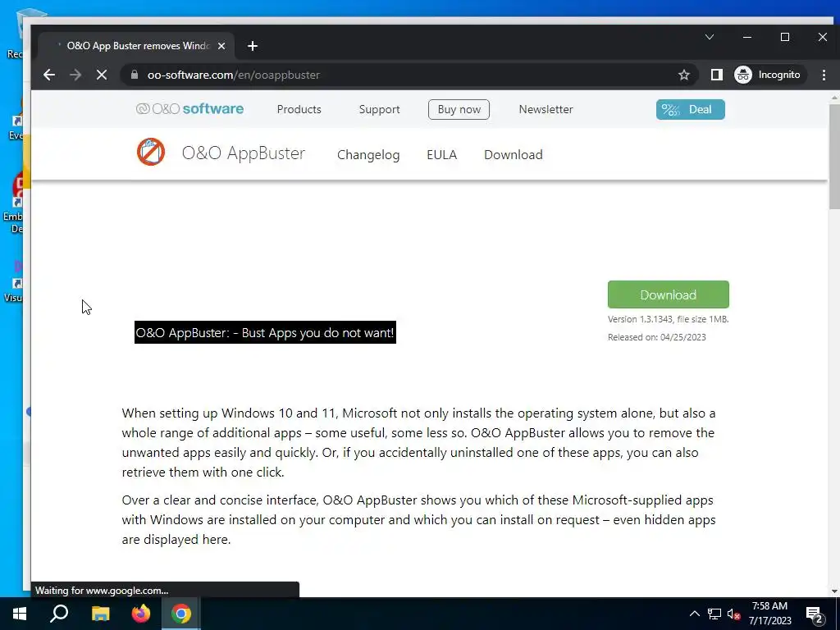Viewport: 840px width, 630px height.
Task: Stop loading the page
Action: [102, 75]
